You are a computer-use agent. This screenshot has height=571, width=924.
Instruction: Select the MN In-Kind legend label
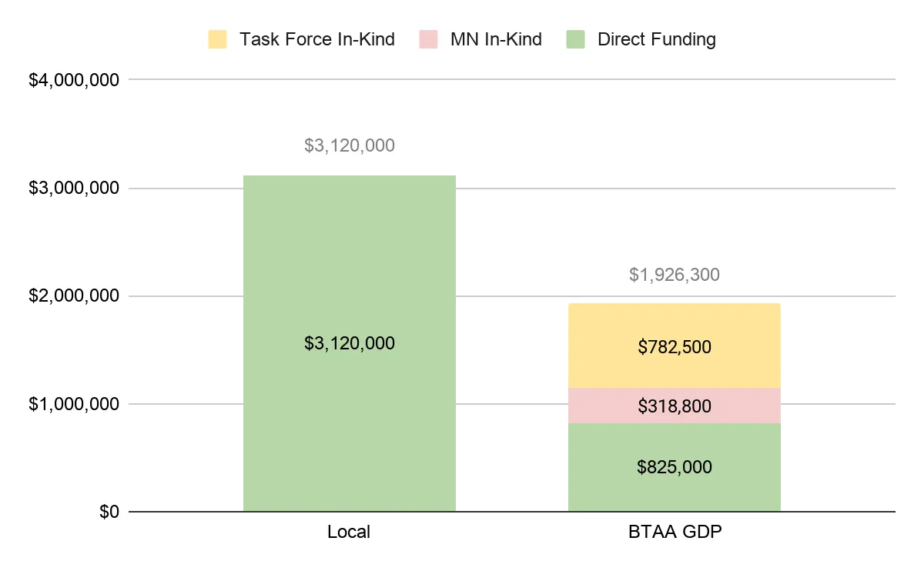[x=496, y=40]
